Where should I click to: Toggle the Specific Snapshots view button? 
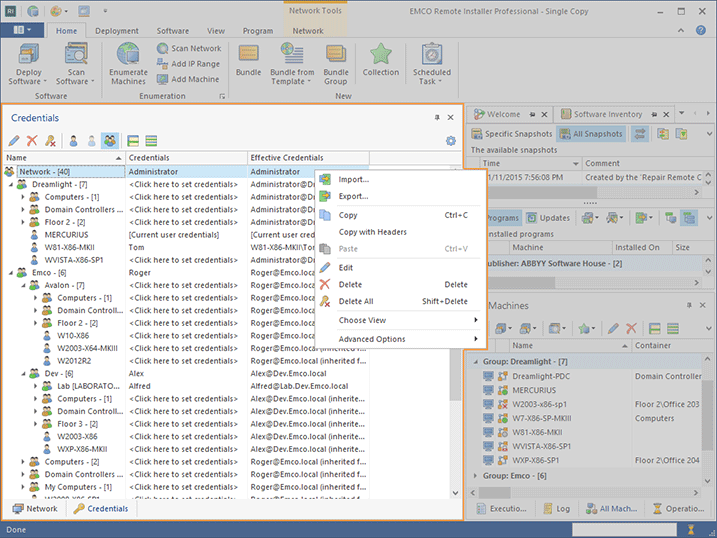[x=512, y=134]
